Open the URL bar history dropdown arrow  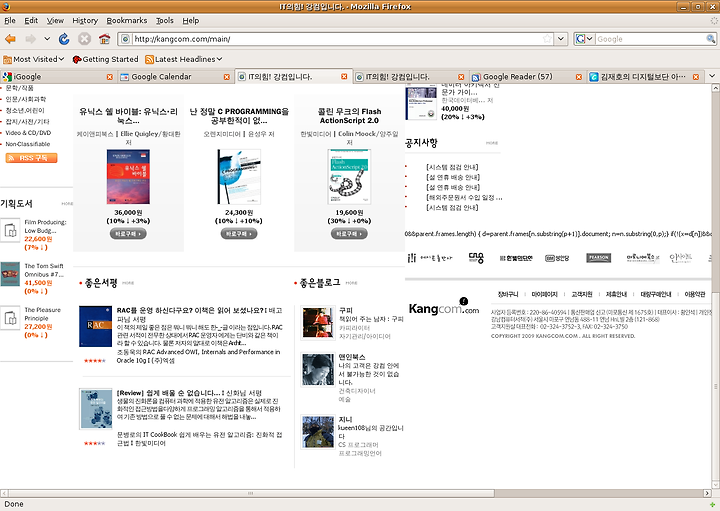pos(561,39)
